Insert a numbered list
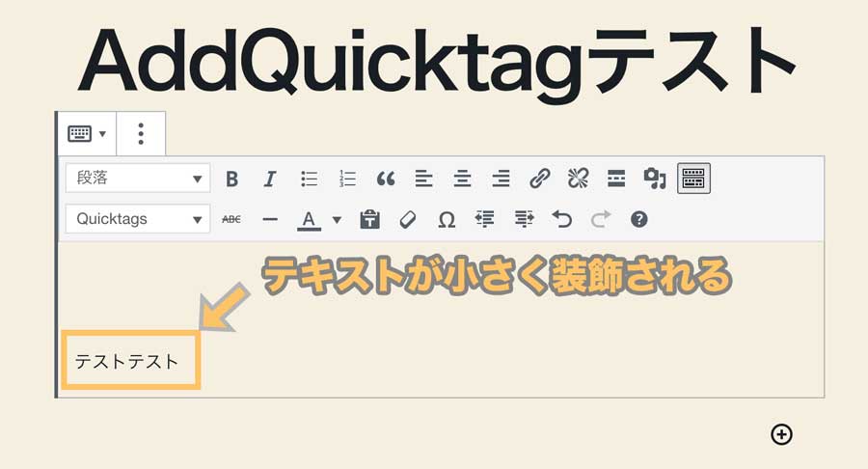Screen dimensions: 868x469 [347, 179]
